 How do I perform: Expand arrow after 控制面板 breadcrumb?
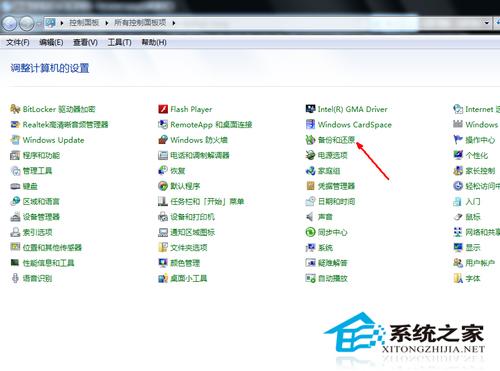[107, 23]
